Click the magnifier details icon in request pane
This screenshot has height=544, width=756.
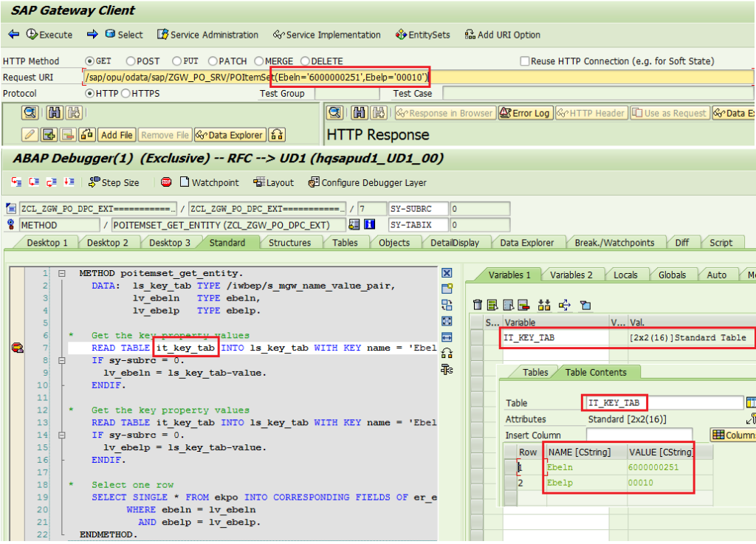click(30, 113)
